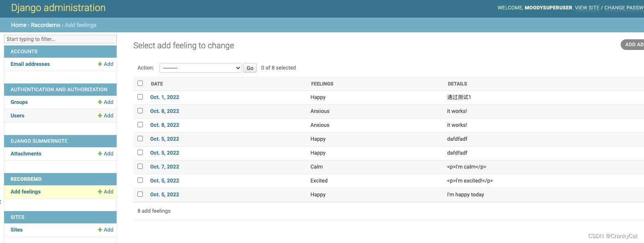Click the '8 add feelings' count text
644x243 pixels.
click(x=154, y=211)
